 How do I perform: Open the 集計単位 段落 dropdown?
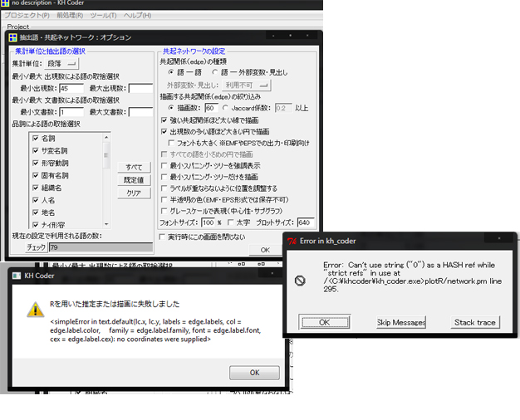[x=61, y=63]
